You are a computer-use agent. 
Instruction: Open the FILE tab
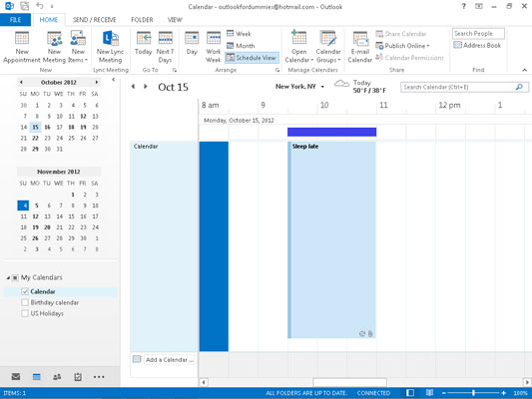click(x=15, y=20)
